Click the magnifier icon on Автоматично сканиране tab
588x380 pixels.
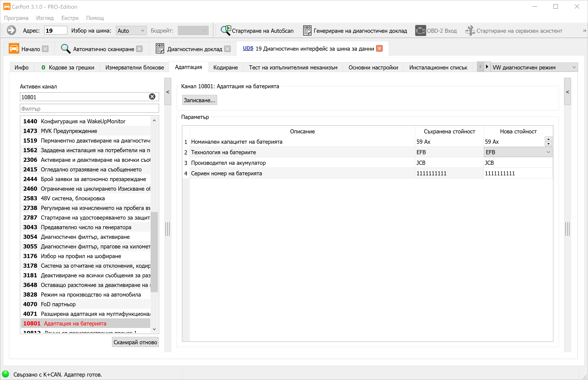coord(65,49)
